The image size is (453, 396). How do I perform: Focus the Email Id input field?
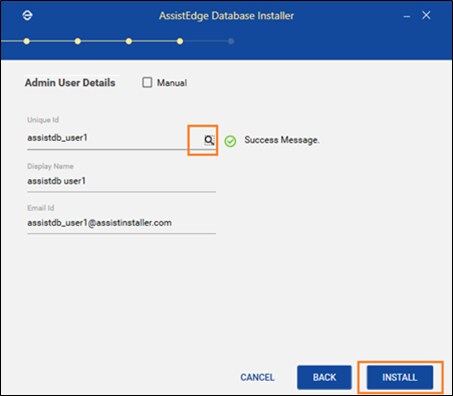pyautogui.click(x=121, y=223)
